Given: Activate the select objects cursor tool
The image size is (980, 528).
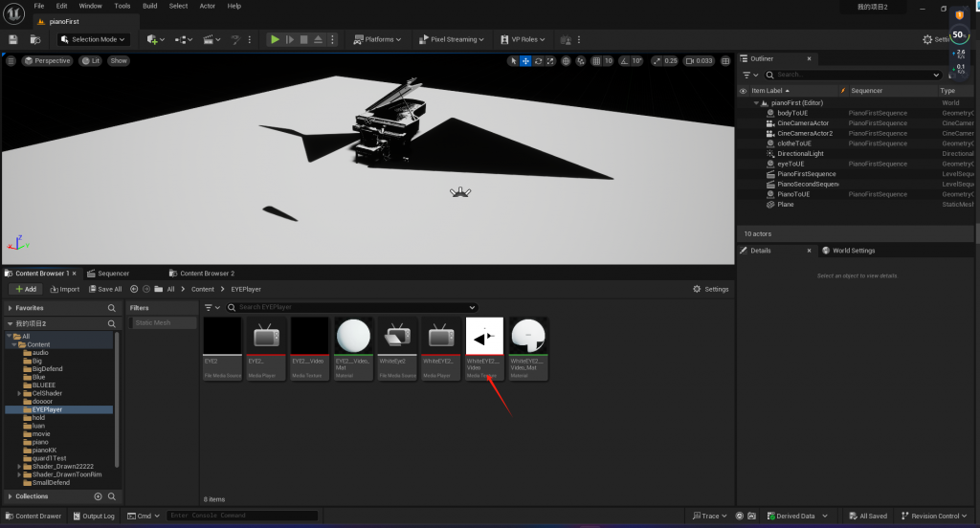Looking at the screenshot, I should 513,60.
